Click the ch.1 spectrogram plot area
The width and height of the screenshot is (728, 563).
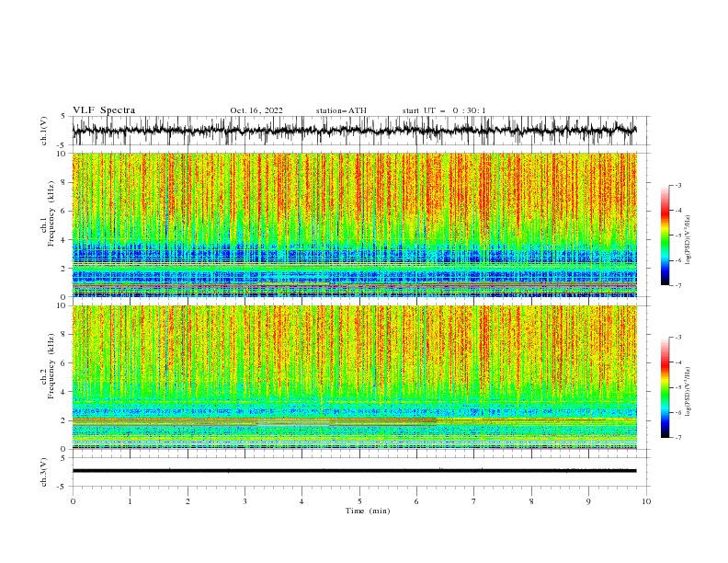click(x=354, y=224)
